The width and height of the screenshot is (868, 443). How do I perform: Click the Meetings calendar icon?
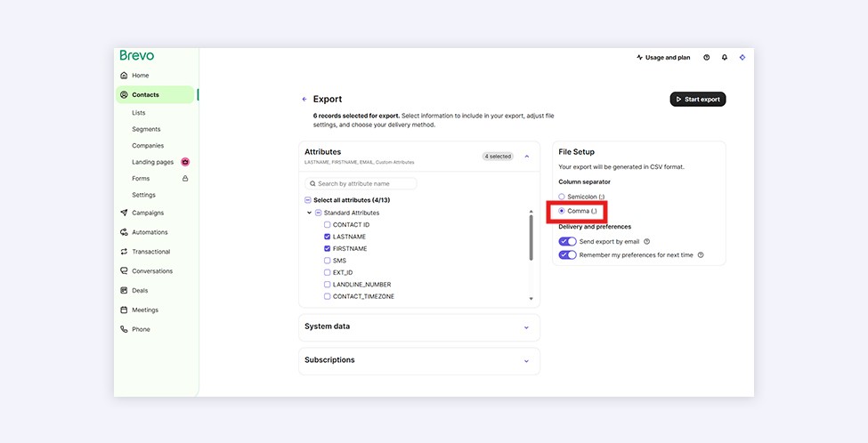(x=124, y=310)
